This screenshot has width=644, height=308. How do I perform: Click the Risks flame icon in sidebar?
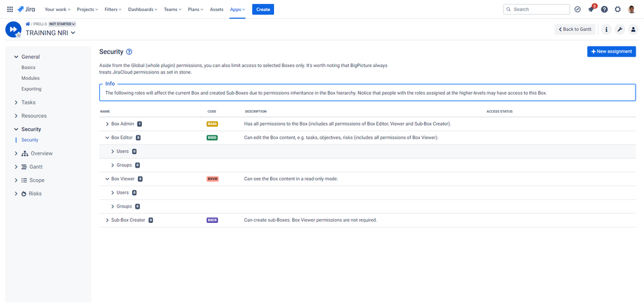[24, 193]
